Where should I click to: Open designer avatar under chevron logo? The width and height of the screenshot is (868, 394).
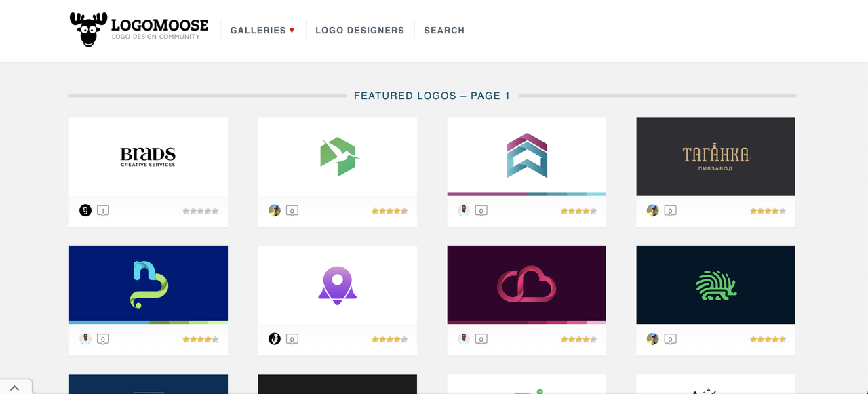pos(464,210)
